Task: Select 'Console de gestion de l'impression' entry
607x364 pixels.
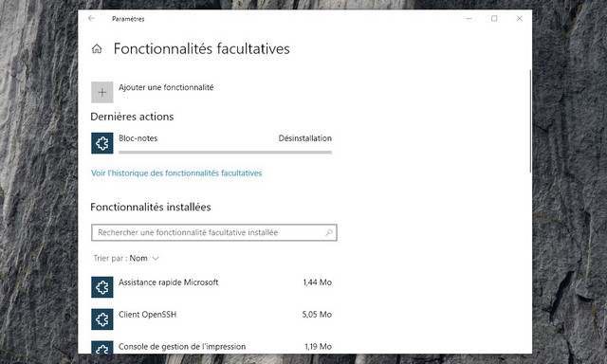Action: click(212, 347)
